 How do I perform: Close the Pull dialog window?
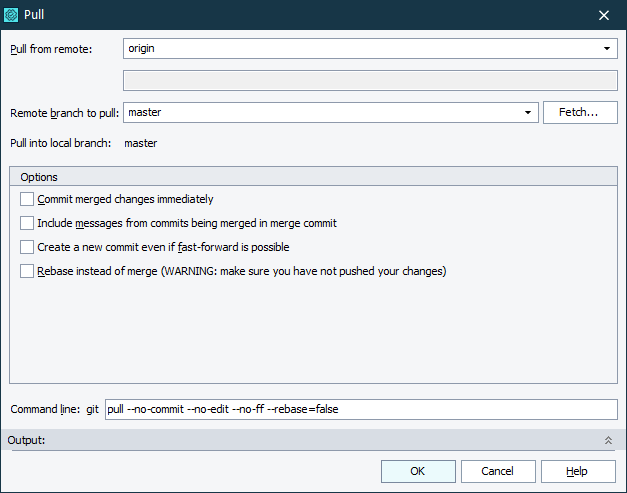click(604, 15)
